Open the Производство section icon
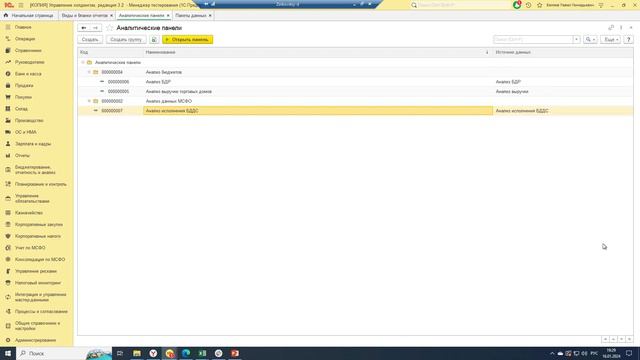Image resolution: width=640 pixels, height=360 pixels. (x=8, y=120)
